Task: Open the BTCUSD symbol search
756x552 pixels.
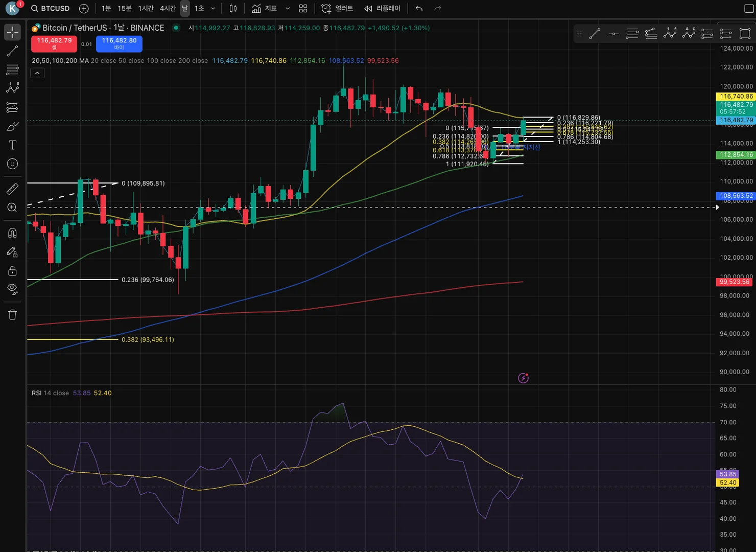Action: tap(50, 8)
